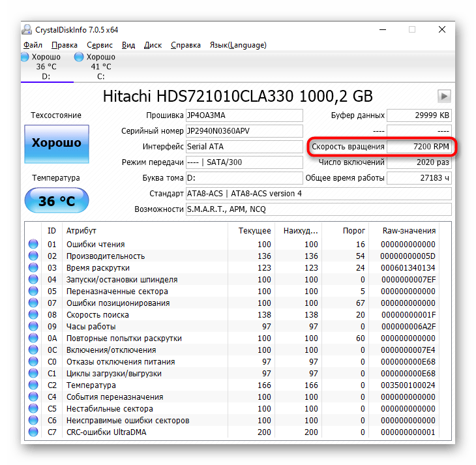Select disk D: tab with 36 °C
This screenshot has width=476, height=465.
(x=46, y=67)
